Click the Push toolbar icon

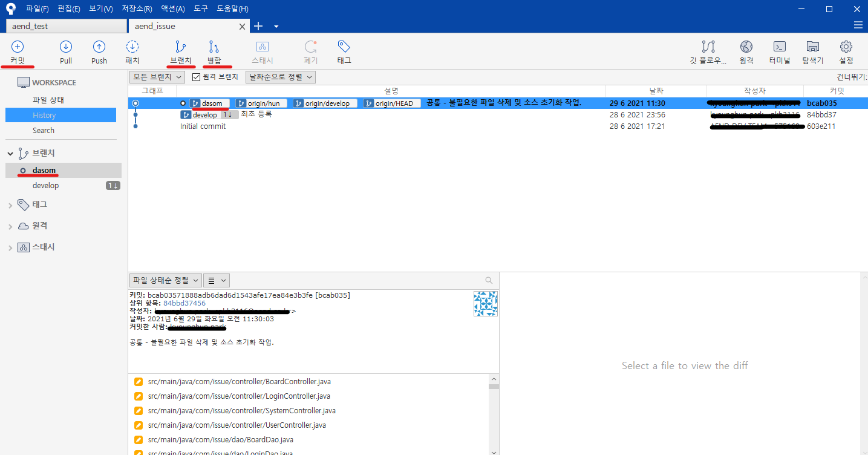[99, 47]
